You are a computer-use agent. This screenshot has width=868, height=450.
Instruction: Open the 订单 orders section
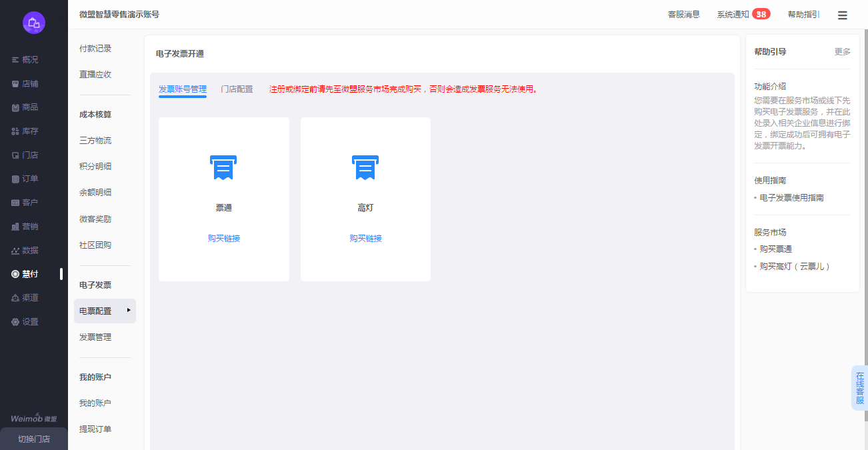tap(25, 179)
